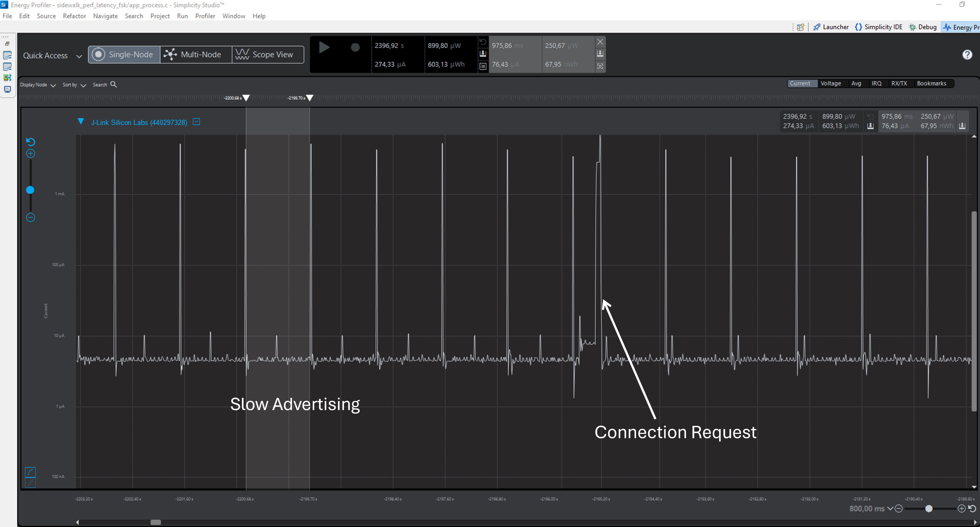Open the Sort by dropdown

point(74,84)
